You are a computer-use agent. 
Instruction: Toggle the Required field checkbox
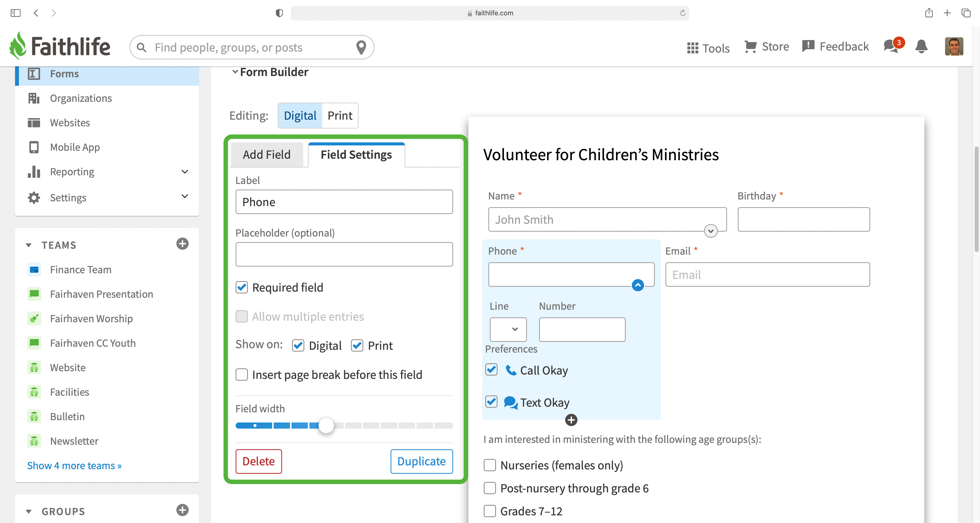[241, 287]
